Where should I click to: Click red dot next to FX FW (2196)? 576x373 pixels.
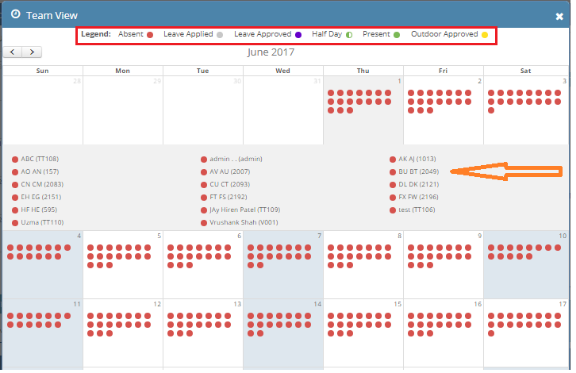coord(393,198)
